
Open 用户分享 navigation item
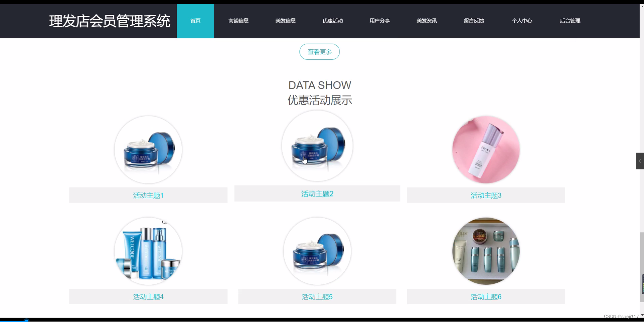[x=379, y=21]
